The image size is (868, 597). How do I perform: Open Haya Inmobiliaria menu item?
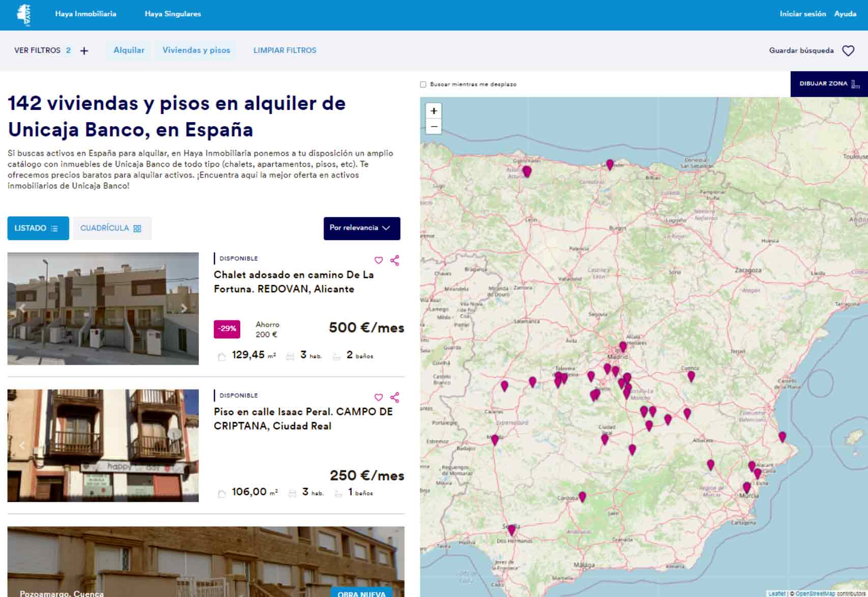click(85, 14)
